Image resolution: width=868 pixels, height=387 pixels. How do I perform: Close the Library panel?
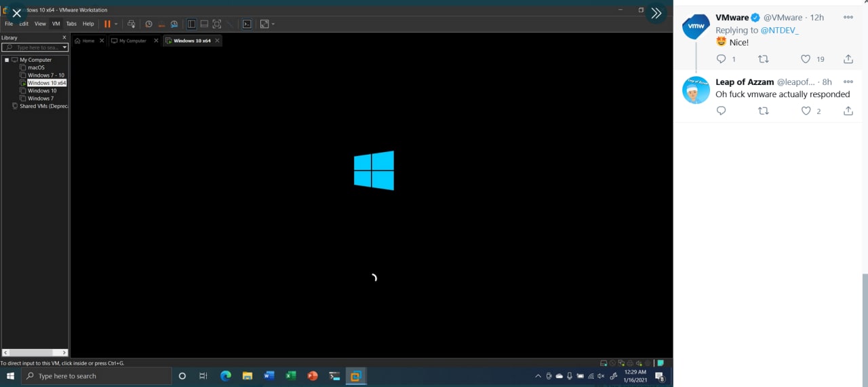(x=64, y=37)
